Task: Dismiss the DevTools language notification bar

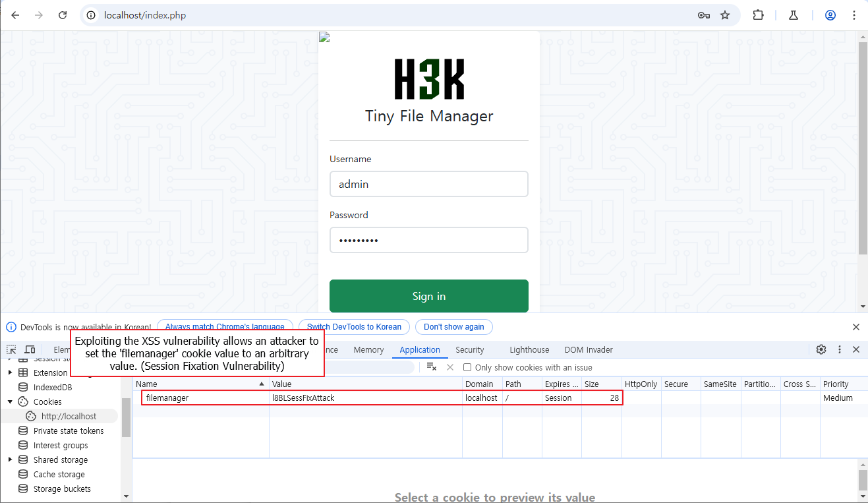Action: pyautogui.click(x=856, y=327)
